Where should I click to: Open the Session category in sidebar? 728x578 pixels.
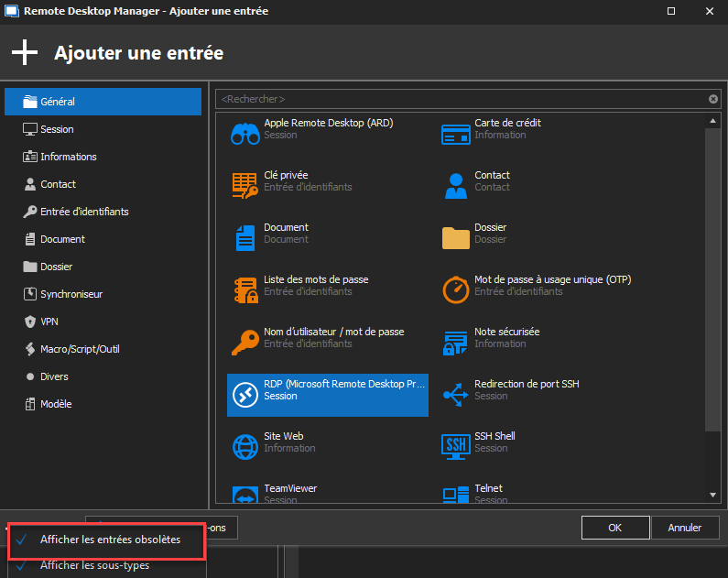click(x=57, y=129)
